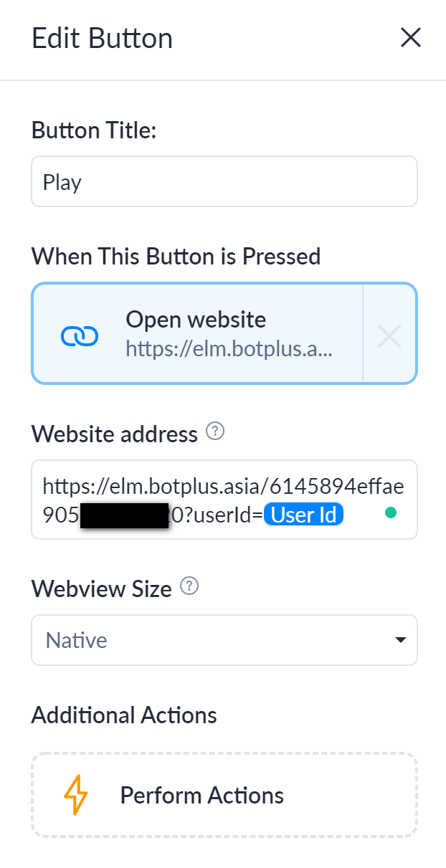Click the orange lightning bolt icon
The height and width of the screenshot is (868, 446).
75,795
